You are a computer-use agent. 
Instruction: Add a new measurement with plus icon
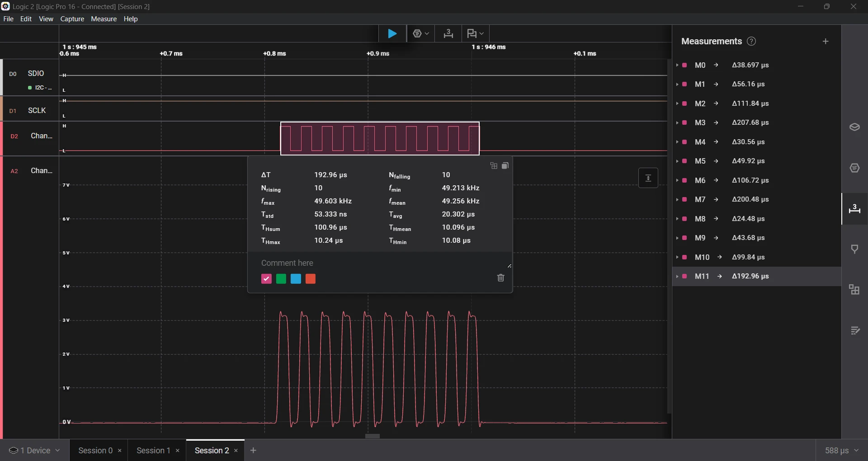point(826,42)
